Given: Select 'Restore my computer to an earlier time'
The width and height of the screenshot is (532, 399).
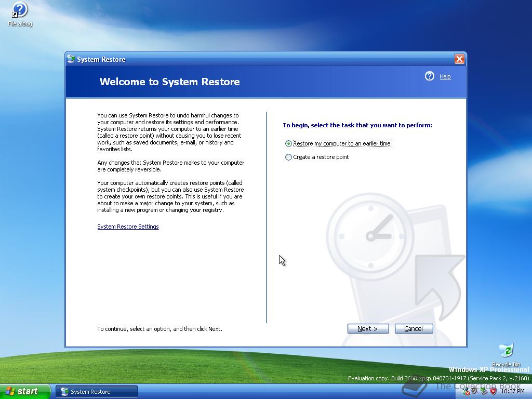Looking at the screenshot, I should pos(289,144).
